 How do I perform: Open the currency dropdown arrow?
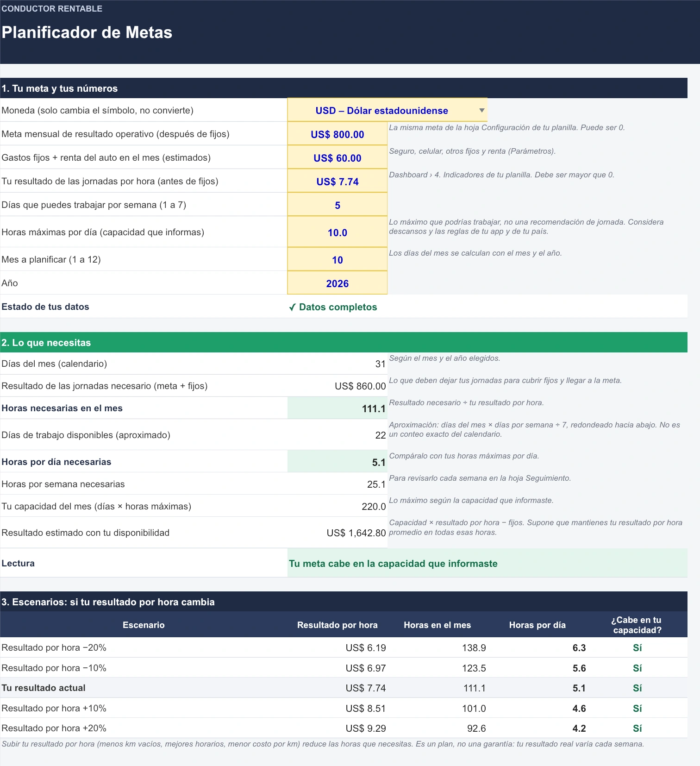pyautogui.click(x=481, y=110)
